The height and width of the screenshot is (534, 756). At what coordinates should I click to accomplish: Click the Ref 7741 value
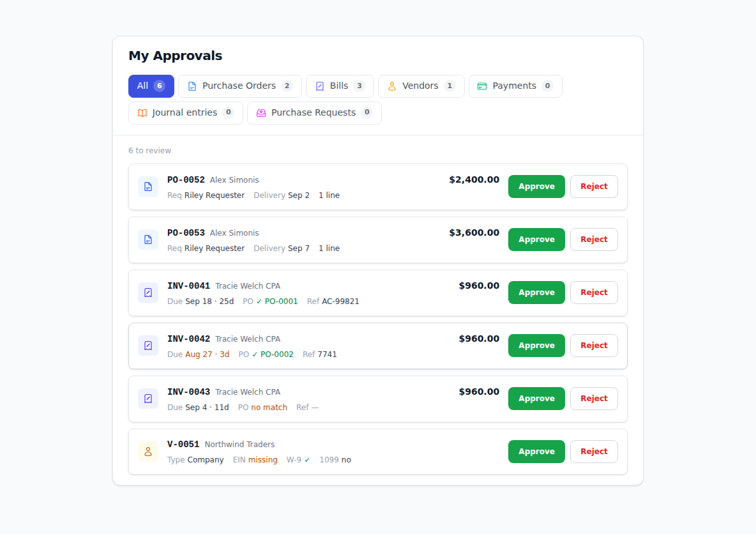point(327,355)
